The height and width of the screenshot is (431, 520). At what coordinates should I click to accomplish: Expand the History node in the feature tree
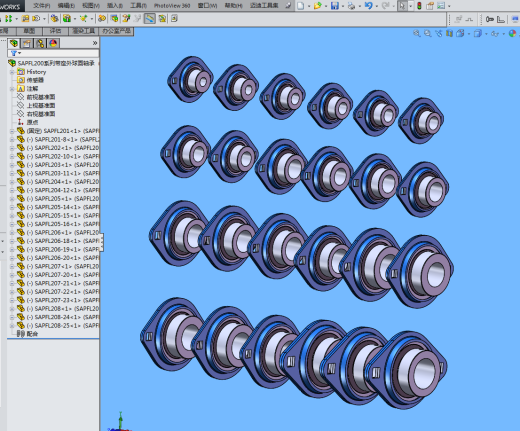[12, 72]
